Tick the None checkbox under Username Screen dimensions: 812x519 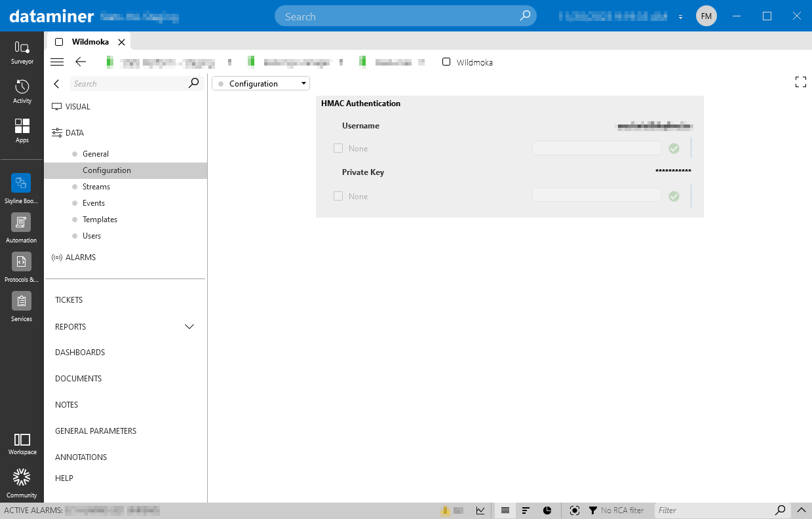338,148
